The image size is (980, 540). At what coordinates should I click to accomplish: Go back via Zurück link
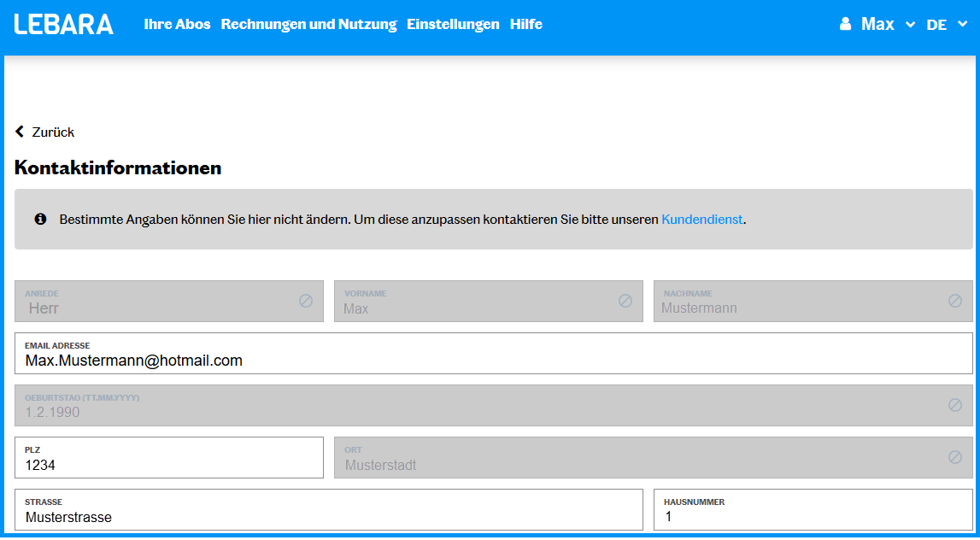(53, 132)
